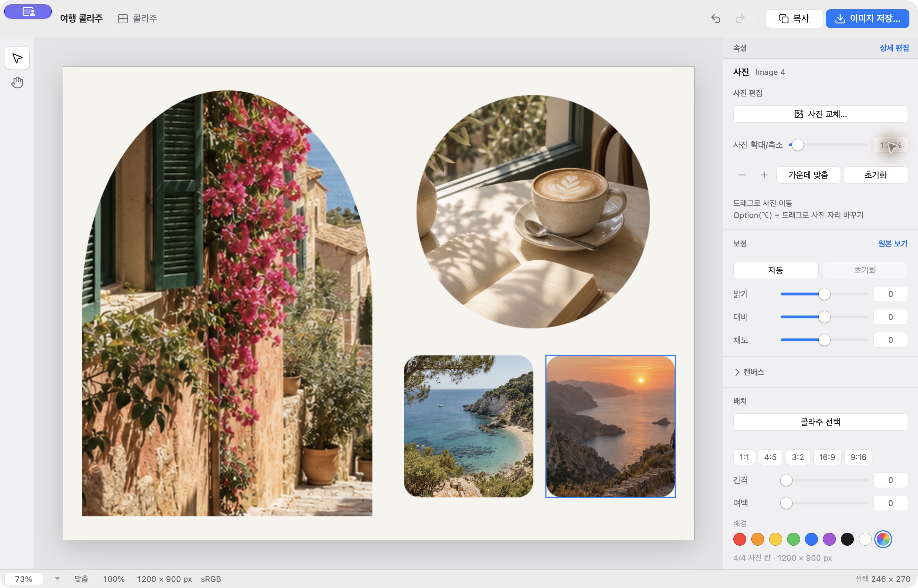Click the 밝기 slider handle

[x=824, y=294]
